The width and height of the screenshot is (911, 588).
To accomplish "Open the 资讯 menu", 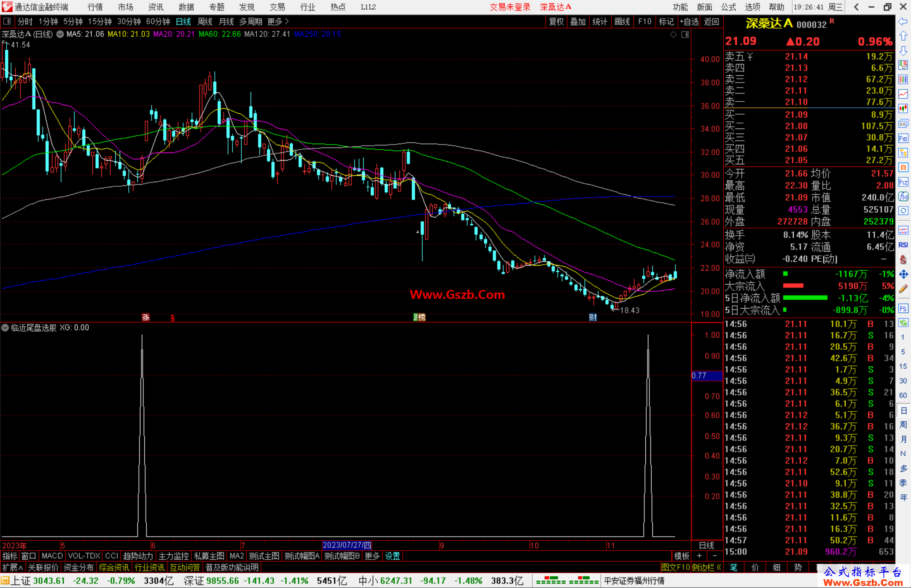I will click(x=156, y=7).
